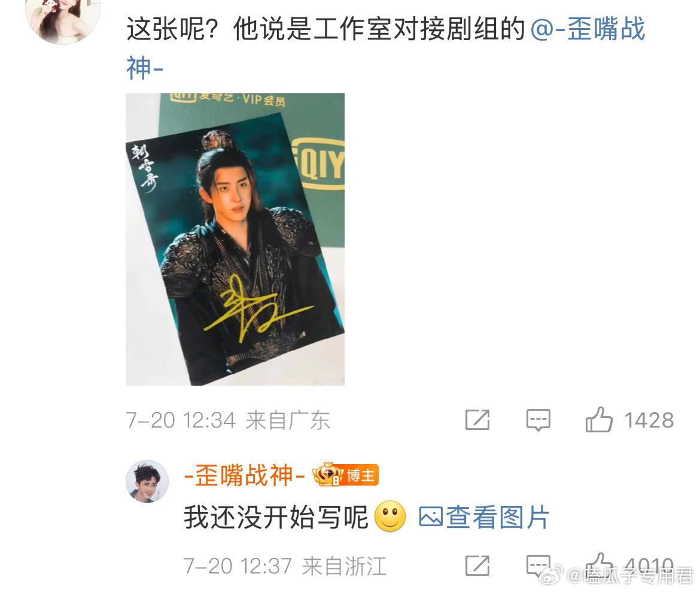Click the 博主 crown badge
The image size is (700, 592).
pos(346,475)
